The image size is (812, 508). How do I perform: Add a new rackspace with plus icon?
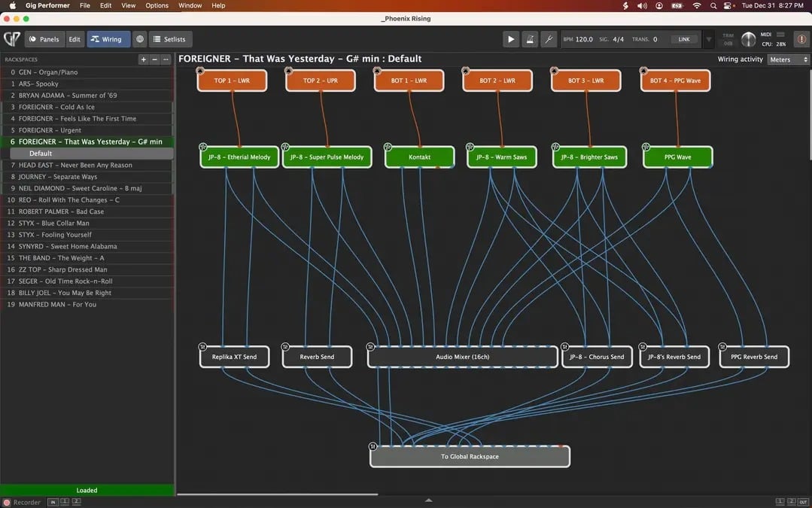coord(144,59)
